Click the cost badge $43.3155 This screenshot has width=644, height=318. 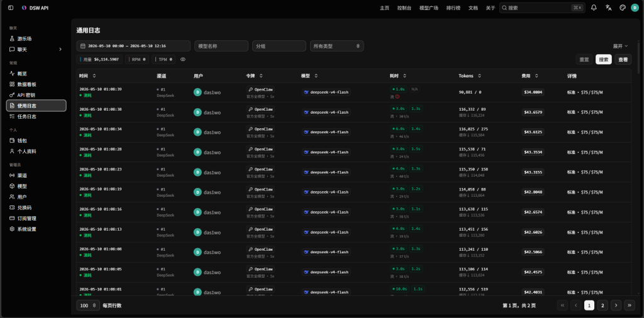click(533, 172)
